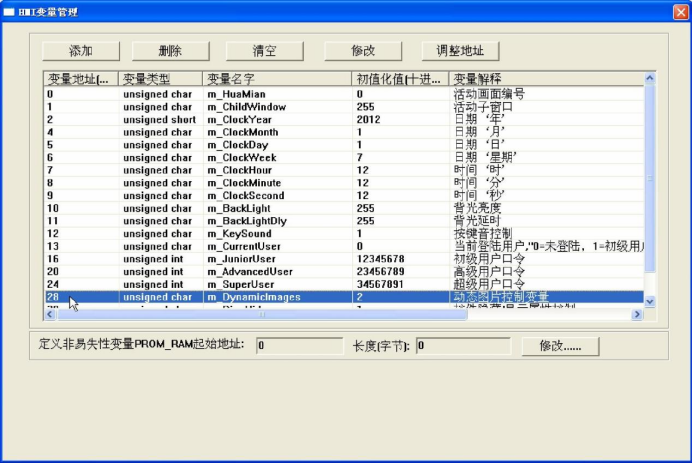Select the m_SuperUser row
The width and height of the screenshot is (692, 464).
(344, 284)
